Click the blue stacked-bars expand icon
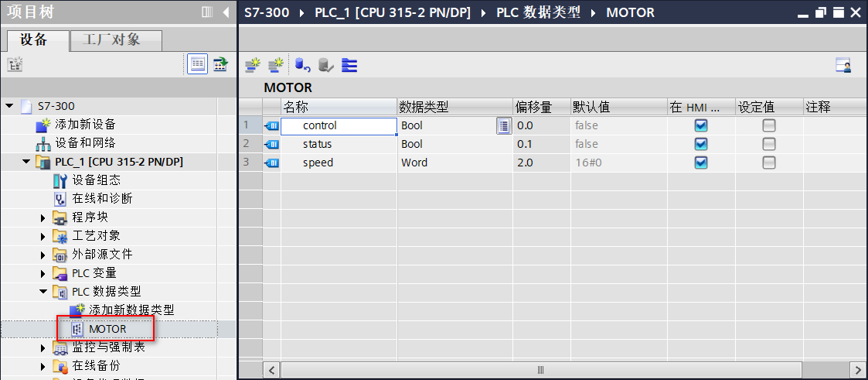 coord(349,66)
